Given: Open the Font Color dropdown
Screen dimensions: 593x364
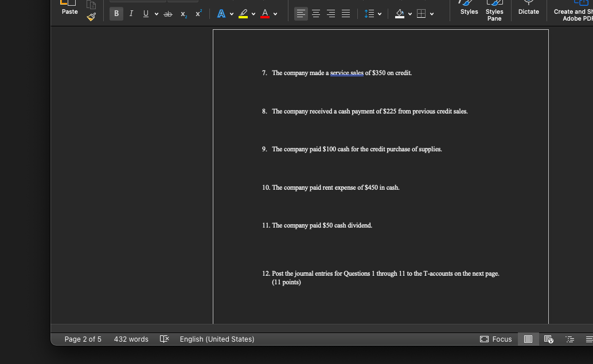Looking at the screenshot, I should pyautogui.click(x=275, y=14).
